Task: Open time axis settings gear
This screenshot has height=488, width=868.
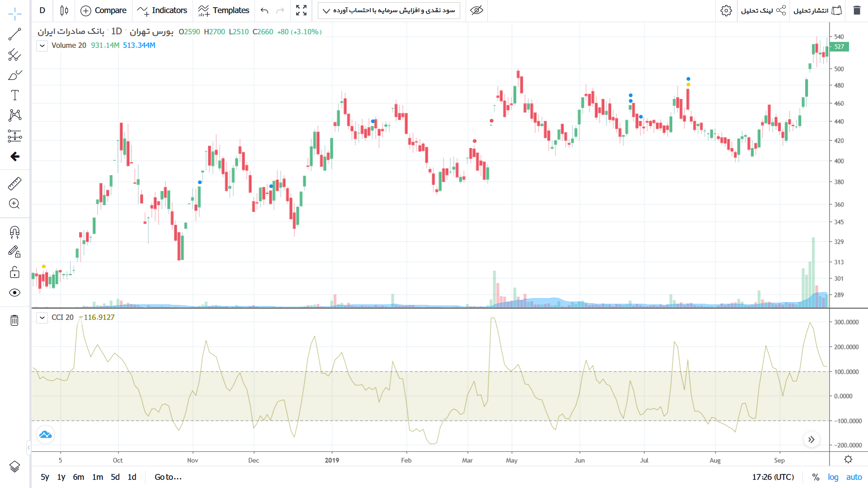Action: pyautogui.click(x=848, y=460)
